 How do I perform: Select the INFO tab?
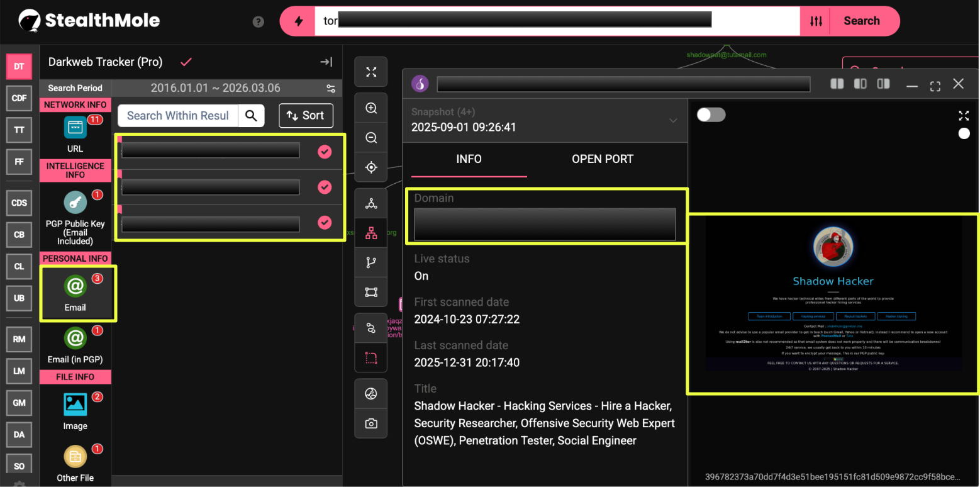click(469, 159)
